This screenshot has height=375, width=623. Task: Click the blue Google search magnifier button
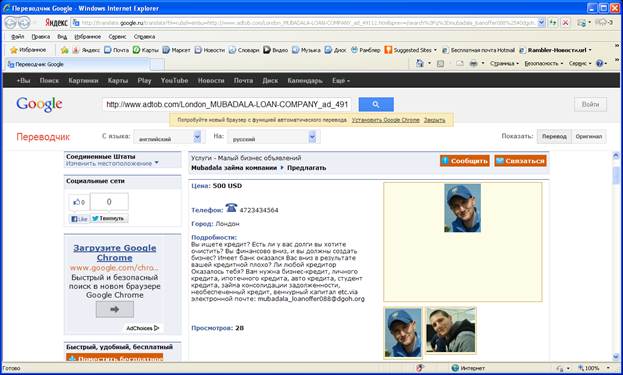coord(376,104)
